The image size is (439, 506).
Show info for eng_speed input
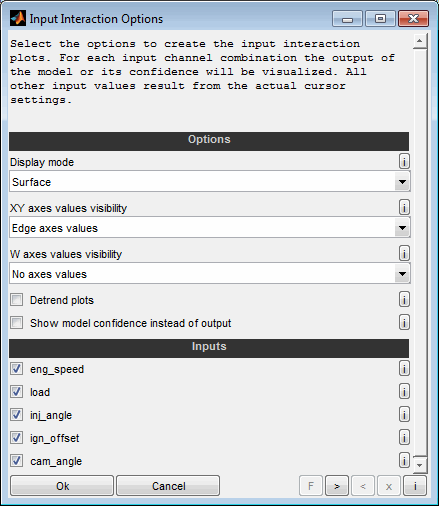pyautogui.click(x=404, y=369)
